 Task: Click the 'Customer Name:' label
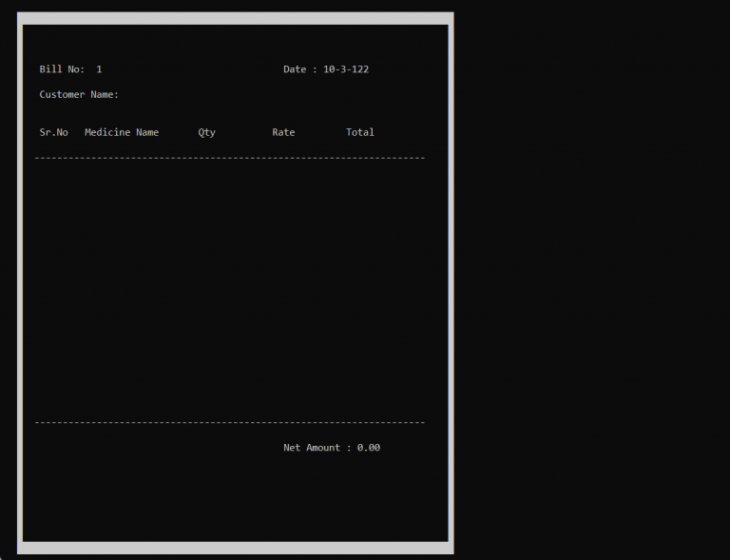(79, 94)
